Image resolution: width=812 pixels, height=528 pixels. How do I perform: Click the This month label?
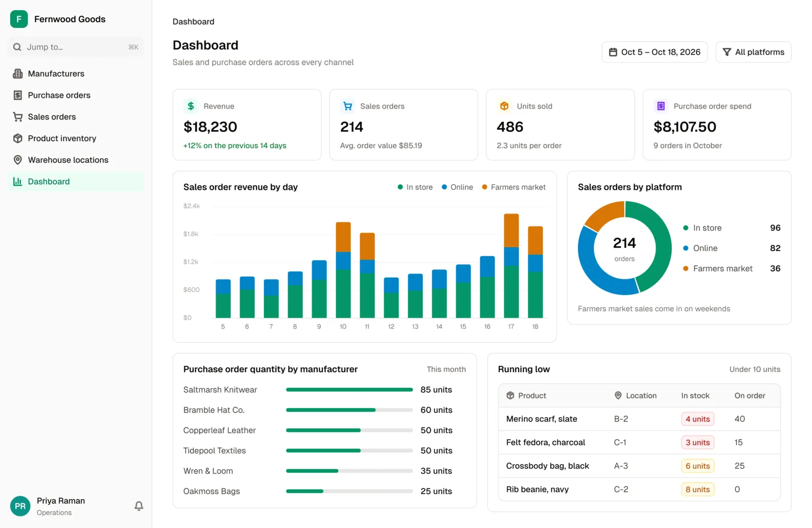click(446, 370)
